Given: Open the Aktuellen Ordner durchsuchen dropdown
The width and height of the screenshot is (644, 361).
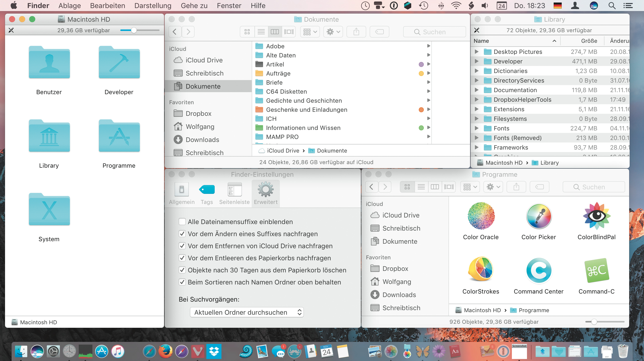Looking at the screenshot, I should (247, 312).
